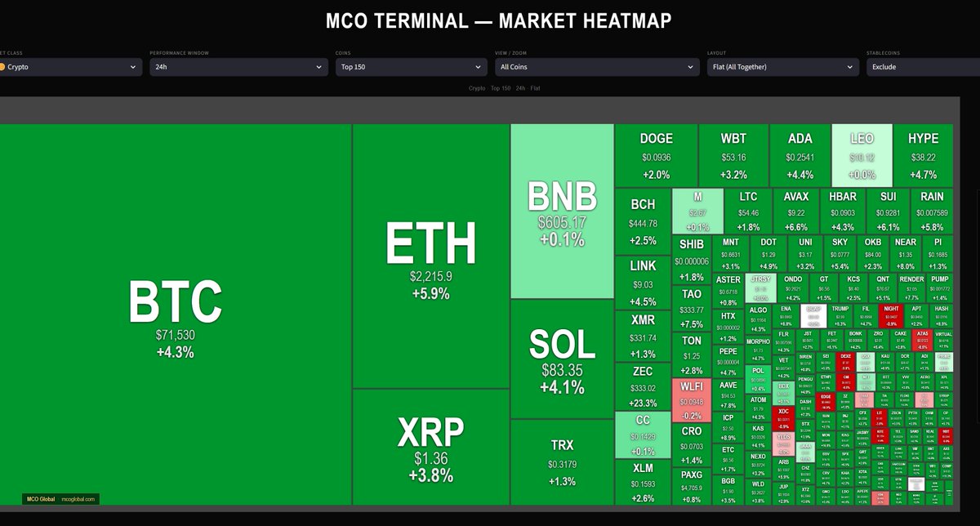Open the Layout Flat (All Together) dropdown
Screen dimensions: 980x526
[780, 67]
